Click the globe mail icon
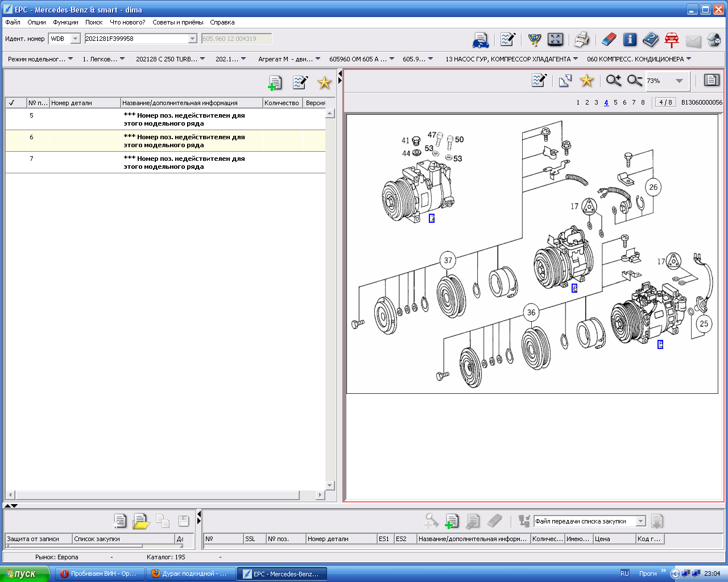 click(x=714, y=40)
